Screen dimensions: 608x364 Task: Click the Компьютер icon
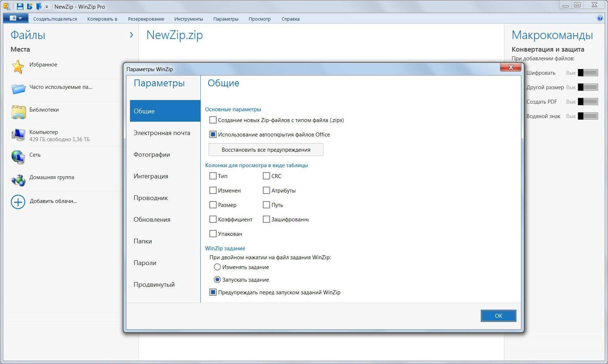pyautogui.click(x=18, y=135)
